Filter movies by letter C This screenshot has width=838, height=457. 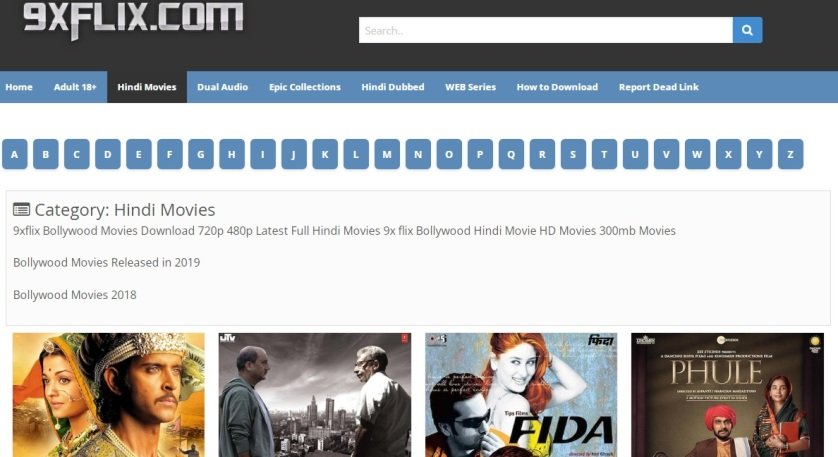tap(77, 154)
